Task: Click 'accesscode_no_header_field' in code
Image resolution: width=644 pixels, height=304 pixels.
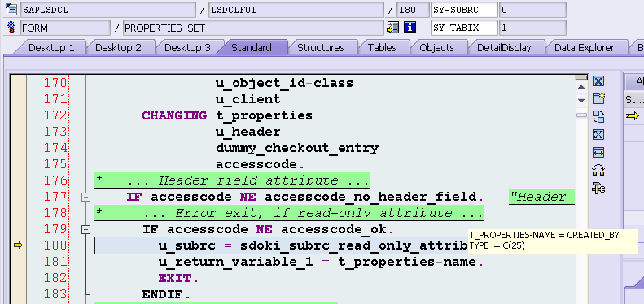Action: click(370, 198)
